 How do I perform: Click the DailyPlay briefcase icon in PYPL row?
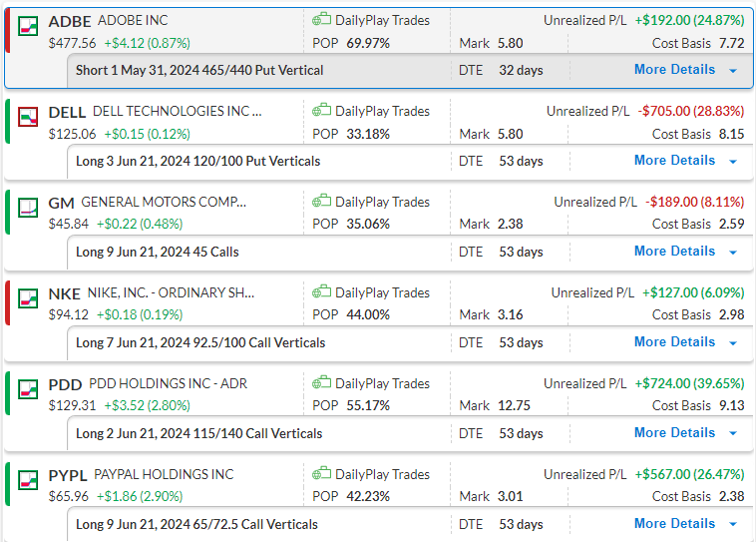pyautogui.click(x=321, y=473)
